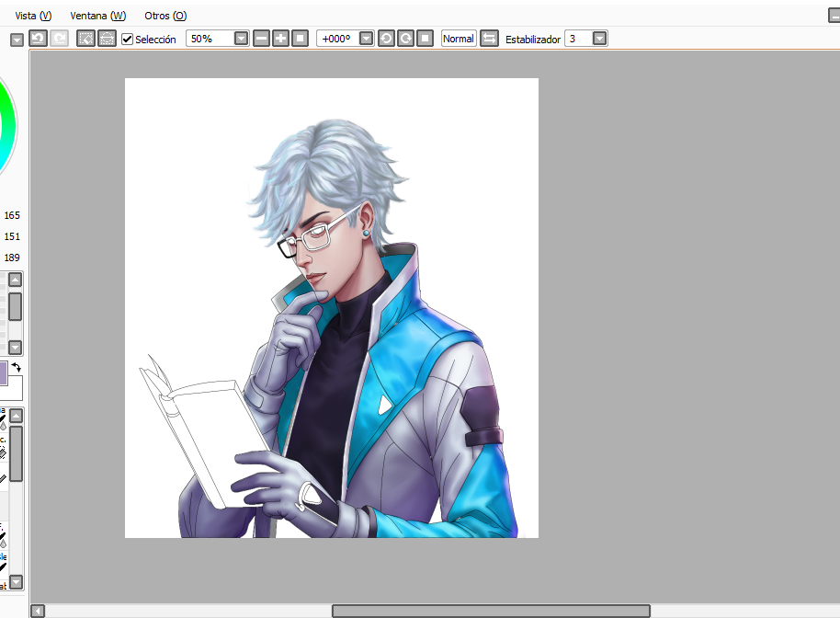Click the color value 165
Viewport: 840px width, 618px height.
tap(12, 215)
